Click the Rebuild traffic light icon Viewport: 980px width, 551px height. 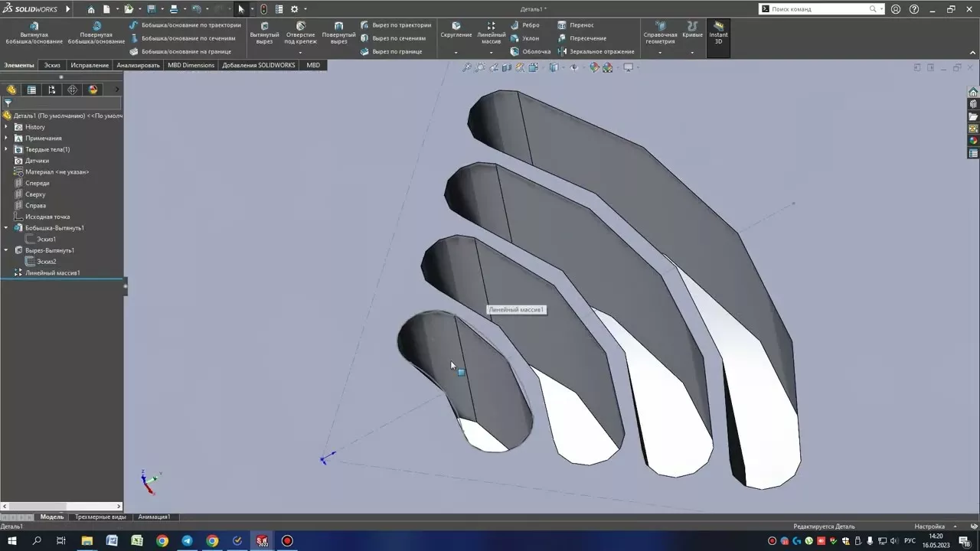click(263, 9)
